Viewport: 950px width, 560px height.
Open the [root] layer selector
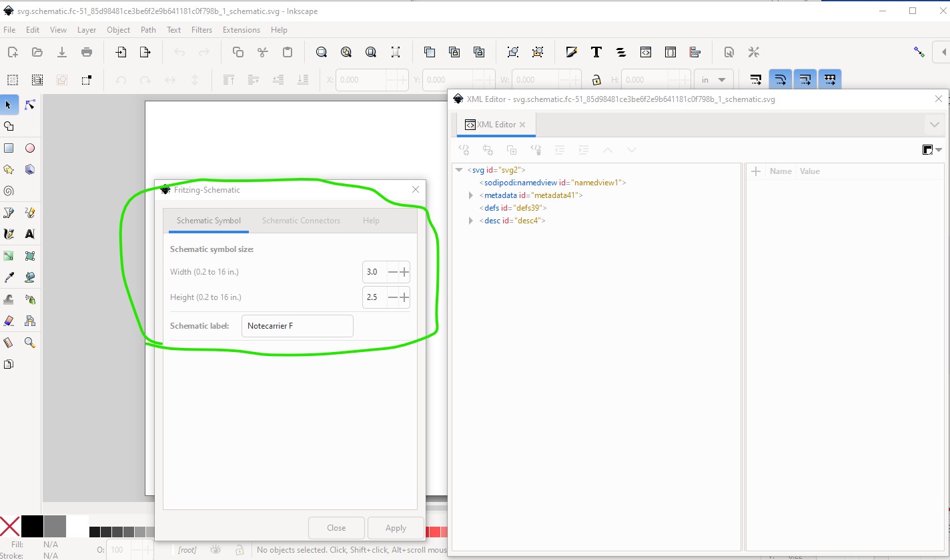point(187,550)
